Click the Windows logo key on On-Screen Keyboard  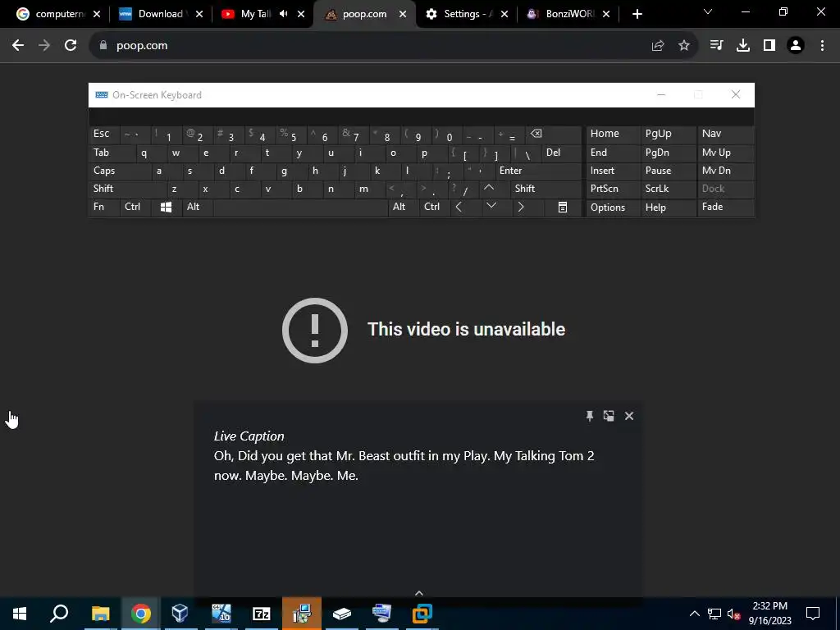(x=166, y=208)
